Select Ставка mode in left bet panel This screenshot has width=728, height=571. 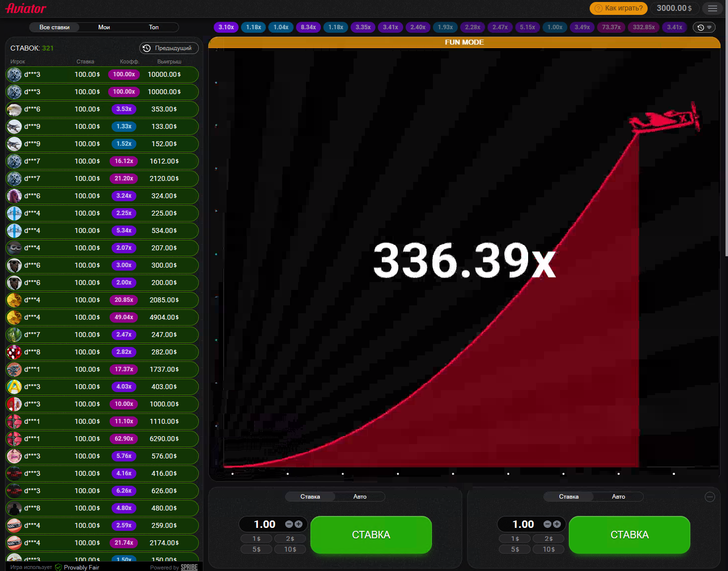[x=310, y=497]
